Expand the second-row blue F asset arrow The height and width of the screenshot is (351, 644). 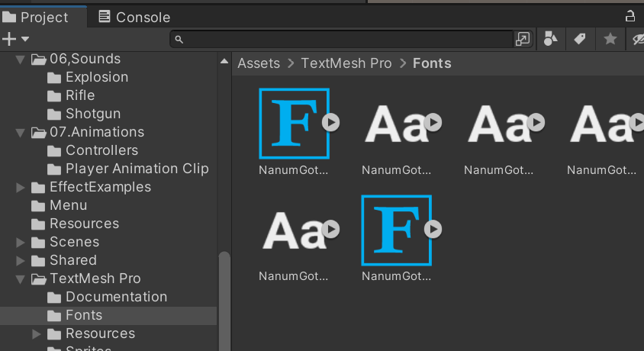433,229
